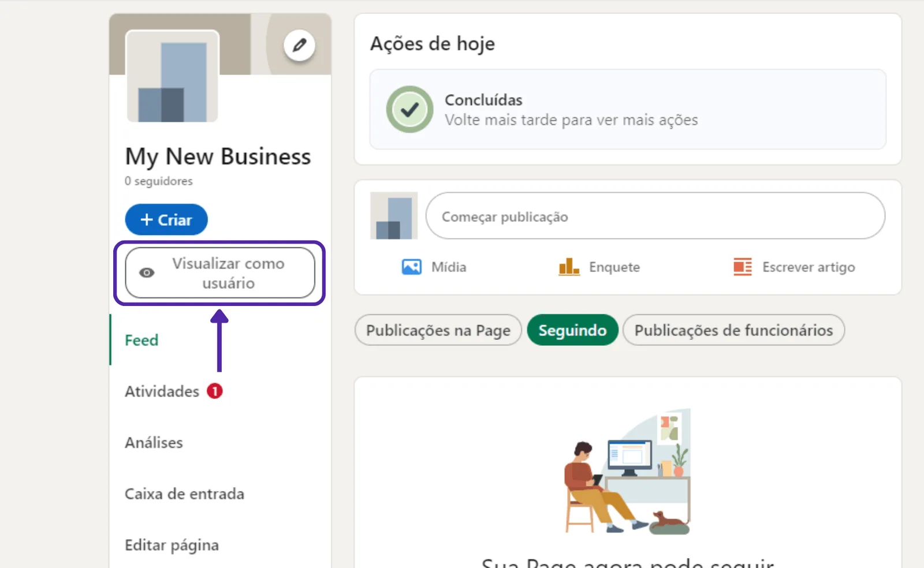Click the Mídia label
The width and height of the screenshot is (924, 568).
coord(449,267)
